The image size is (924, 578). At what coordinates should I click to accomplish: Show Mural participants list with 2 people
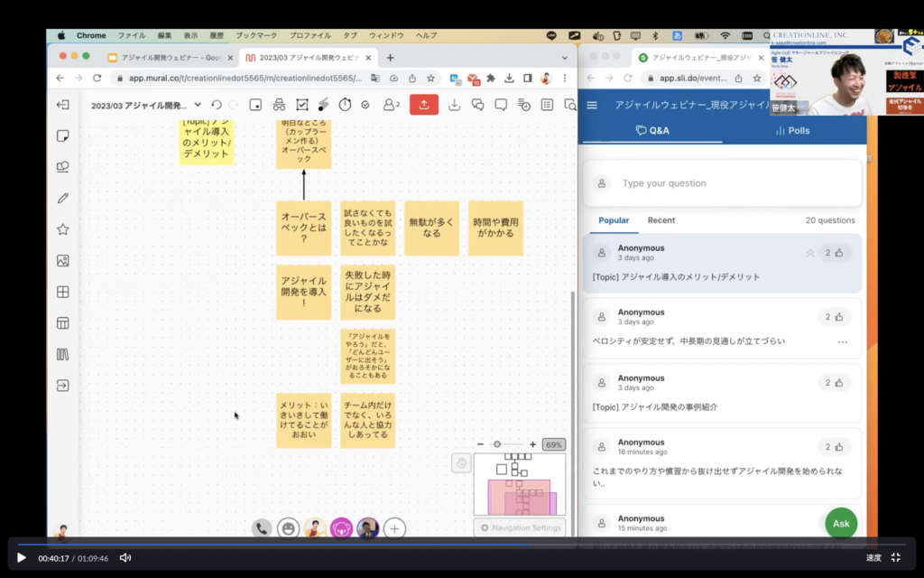(x=392, y=105)
